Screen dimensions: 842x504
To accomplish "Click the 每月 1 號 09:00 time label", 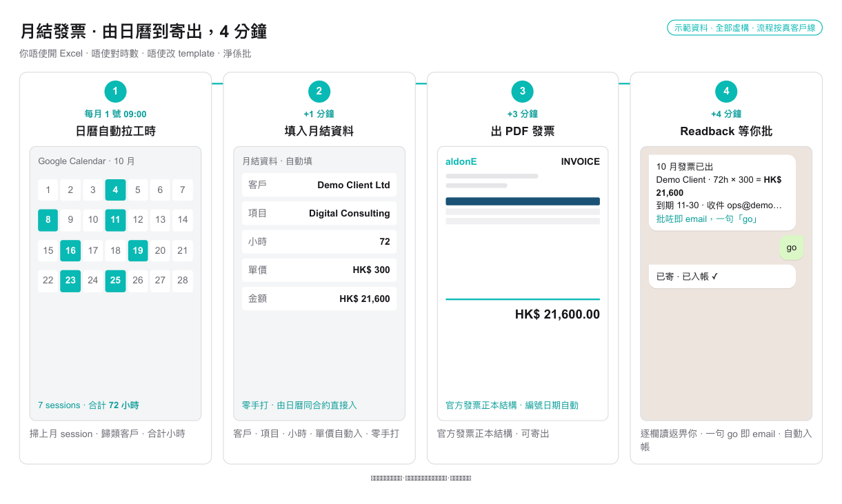I will (x=115, y=114).
